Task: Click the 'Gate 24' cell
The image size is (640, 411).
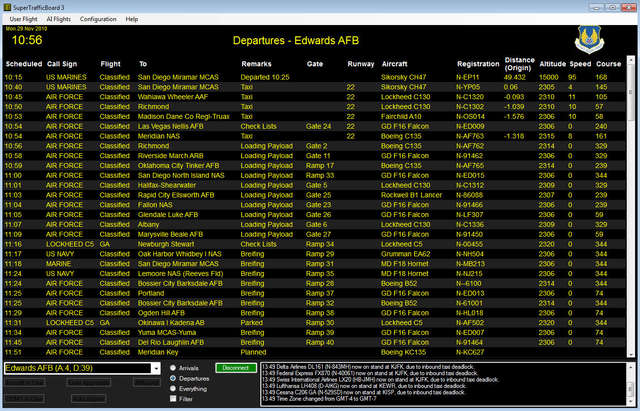Action: pos(318,127)
